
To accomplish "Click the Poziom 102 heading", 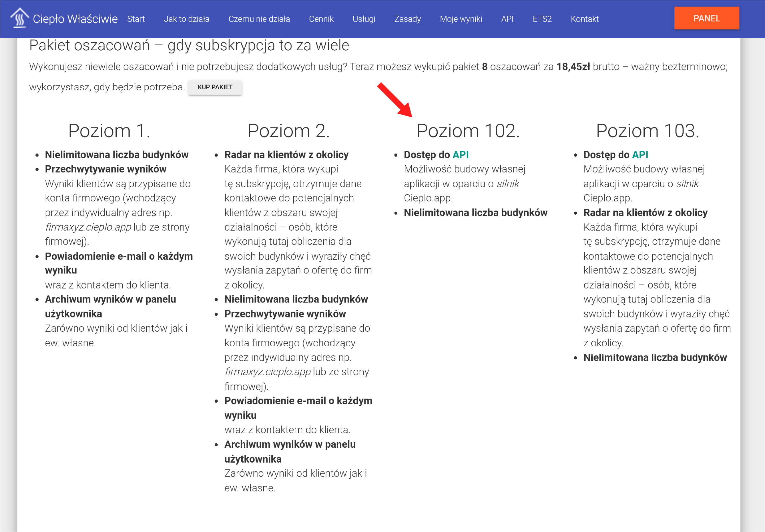I will click(468, 131).
